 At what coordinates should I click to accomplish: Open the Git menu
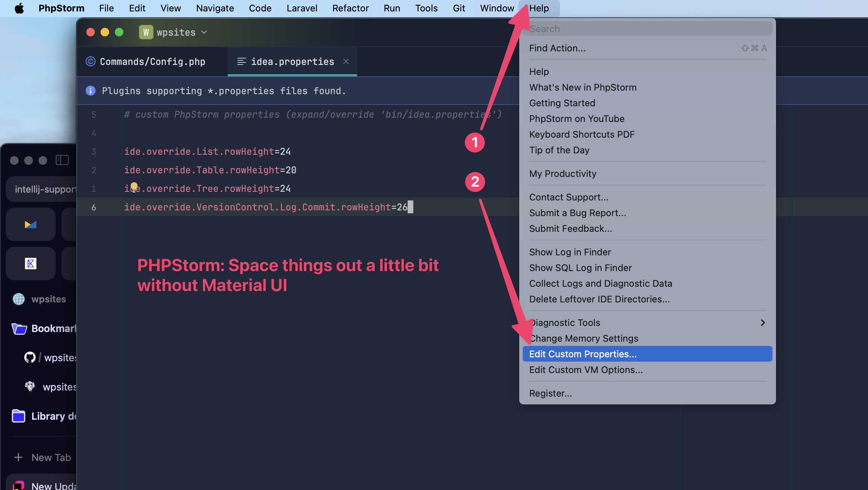(x=459, y=8)
